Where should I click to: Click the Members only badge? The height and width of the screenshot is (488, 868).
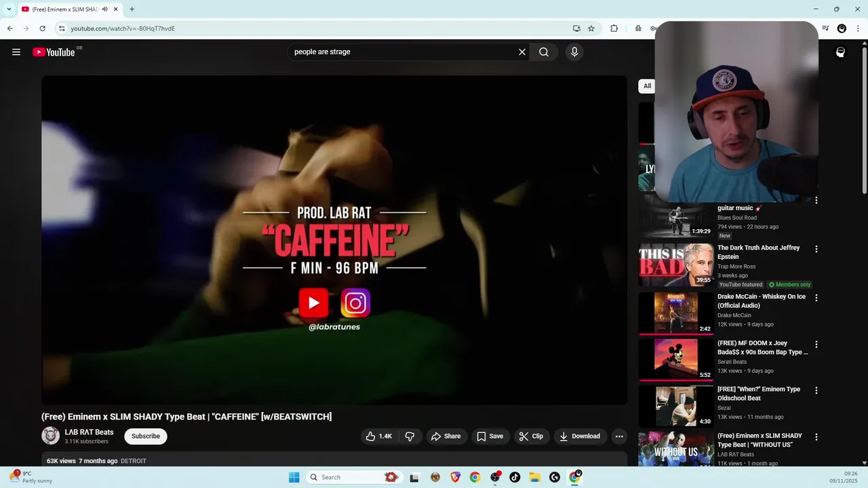click(x=789, y=285)
